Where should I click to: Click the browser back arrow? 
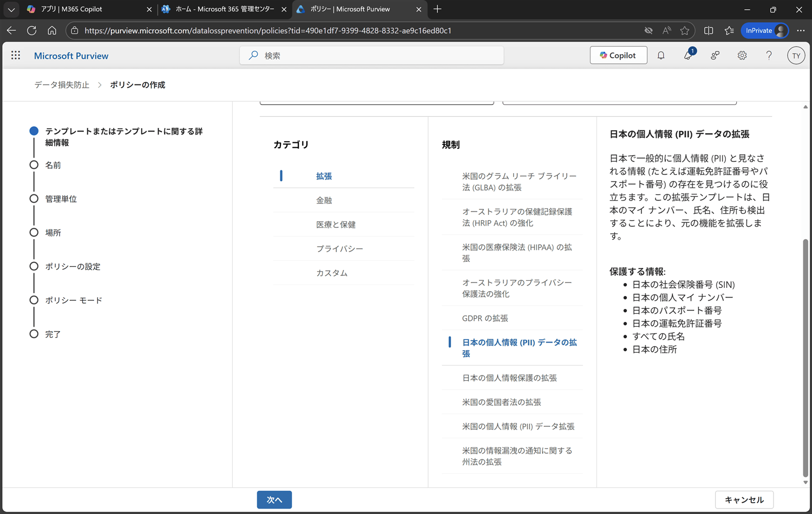11,30
